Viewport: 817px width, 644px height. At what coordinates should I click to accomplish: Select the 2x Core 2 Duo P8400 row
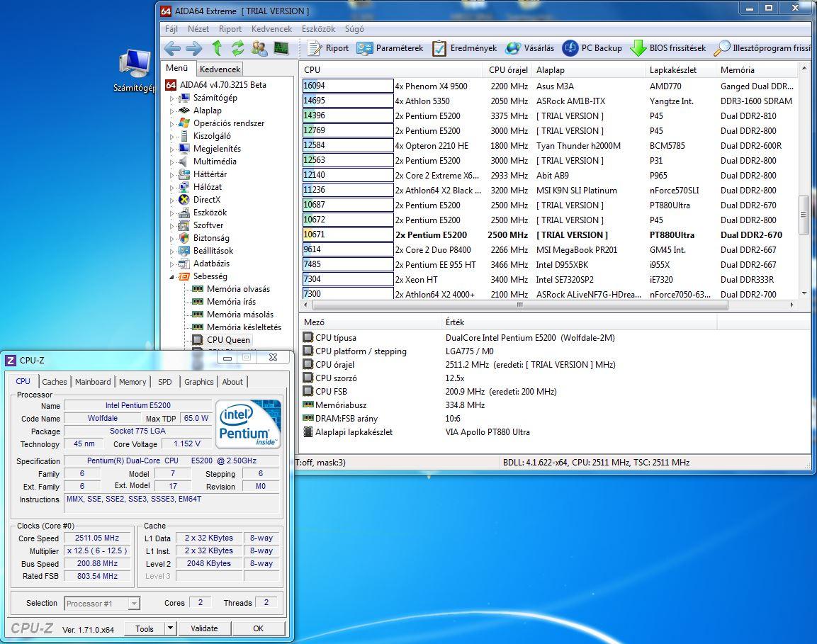click(x=549, y=250)
